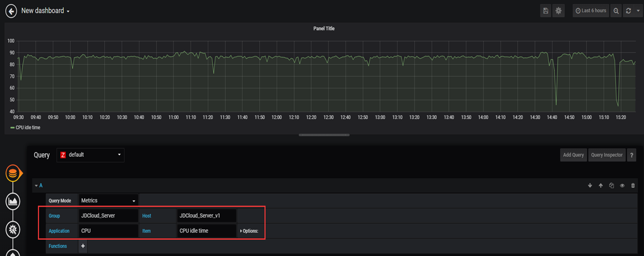Toggle CPU idle time legend series
This screenshot has width=644, height=256.
click(x=25, y=127)
